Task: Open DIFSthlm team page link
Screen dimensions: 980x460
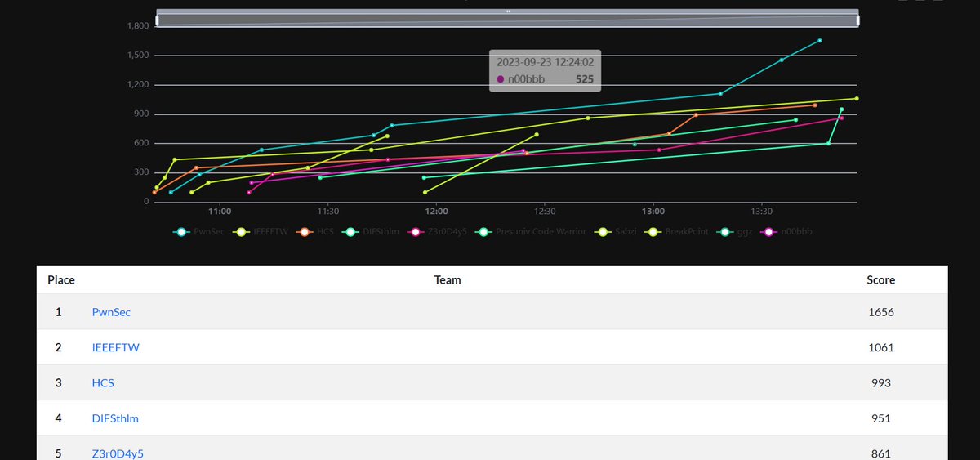Action: coord(115,418)
